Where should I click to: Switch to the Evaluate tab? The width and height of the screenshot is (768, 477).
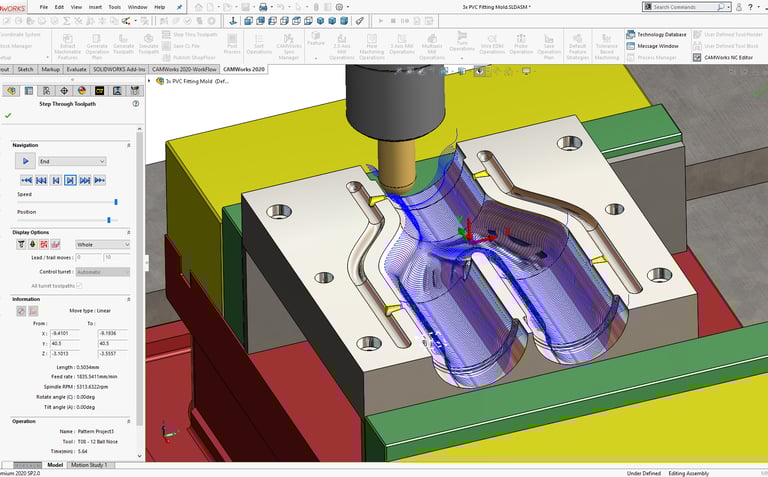tap(76, 70)
